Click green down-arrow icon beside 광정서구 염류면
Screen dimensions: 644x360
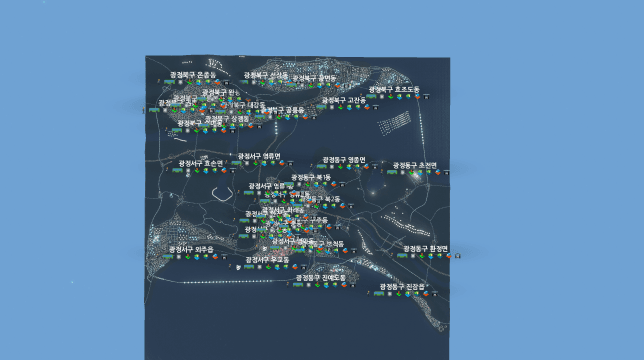tap(255, 163)
